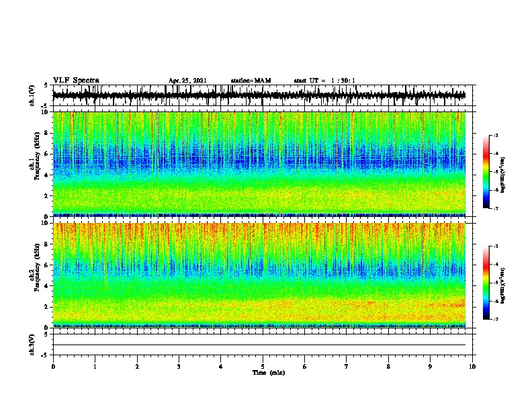
Task: Click the "Time (min)" x-axis title
Action: (x=269, y=373)
